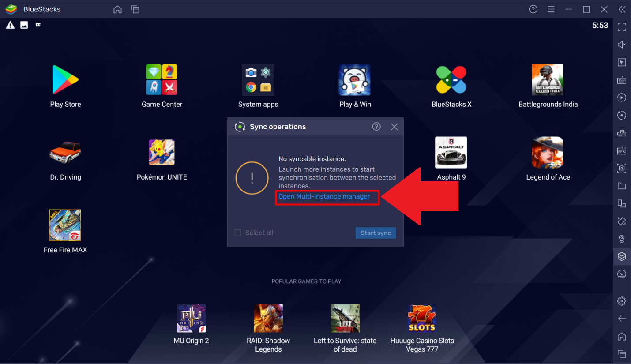The image size is (631, 364).
Task: Open MU Origin 2 popular game
Action: coord(191,318)
